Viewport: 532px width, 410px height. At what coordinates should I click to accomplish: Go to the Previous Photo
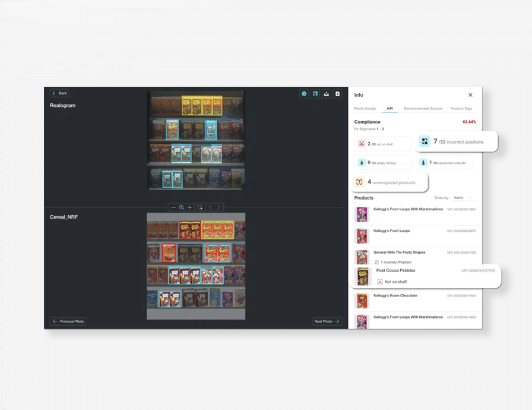point(68,321)
